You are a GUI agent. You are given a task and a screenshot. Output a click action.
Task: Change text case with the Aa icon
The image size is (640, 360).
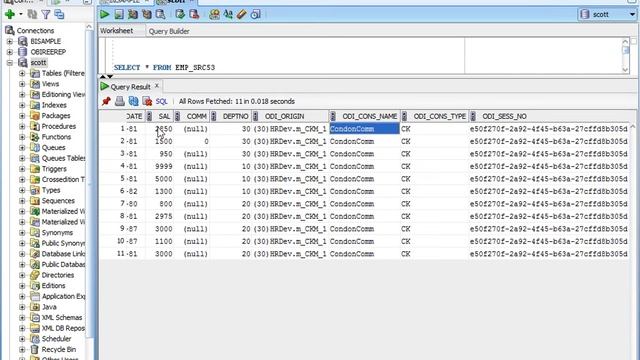(228, 14)
